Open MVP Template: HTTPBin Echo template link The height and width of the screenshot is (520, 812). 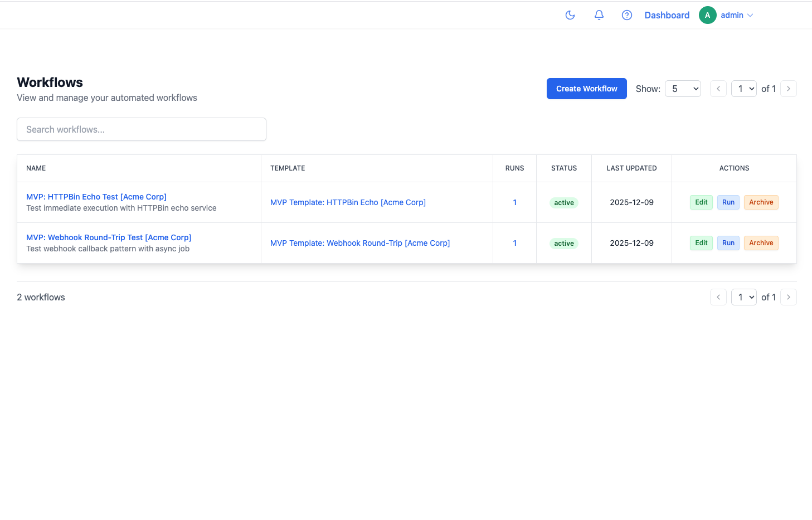click(x=348, y=202)
